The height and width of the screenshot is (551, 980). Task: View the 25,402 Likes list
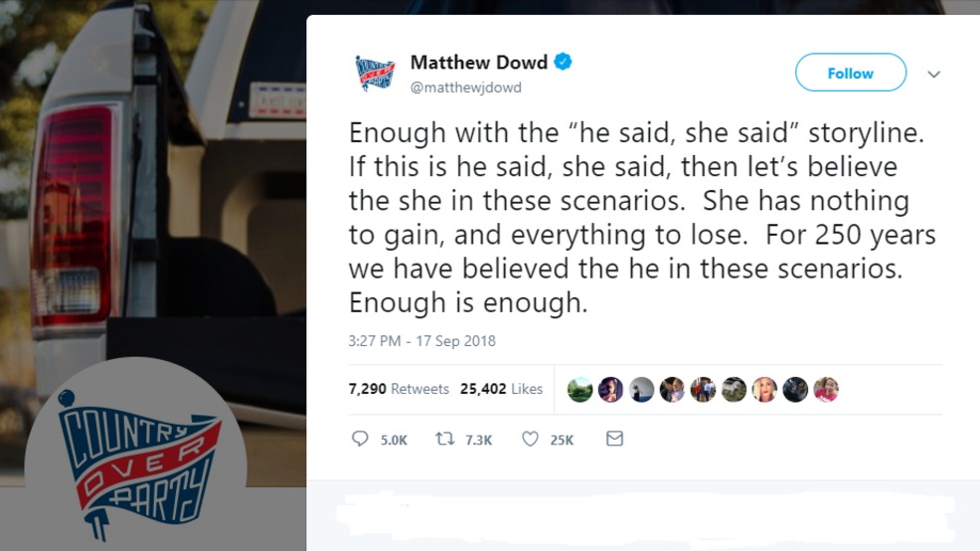tap(501, 389)
